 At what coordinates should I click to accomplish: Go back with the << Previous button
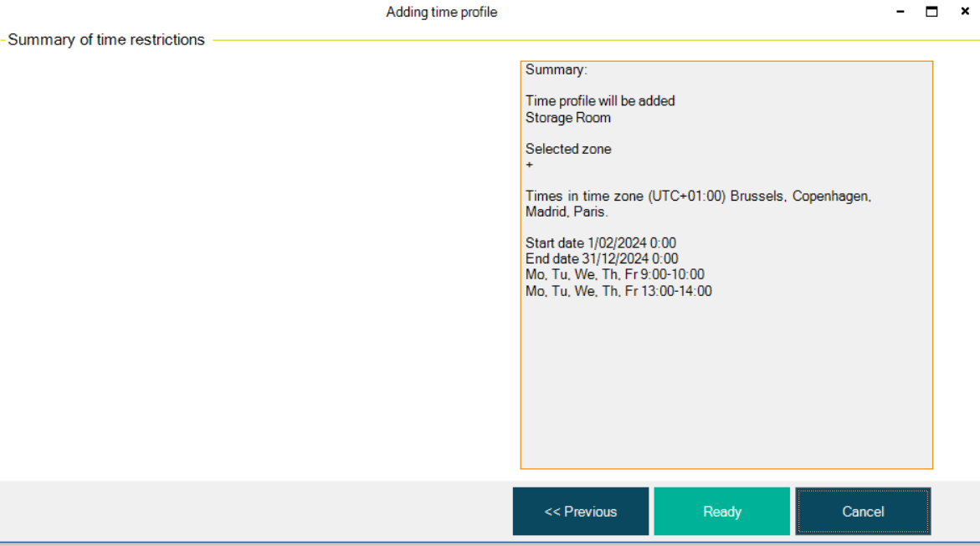(x=580, y=512)
